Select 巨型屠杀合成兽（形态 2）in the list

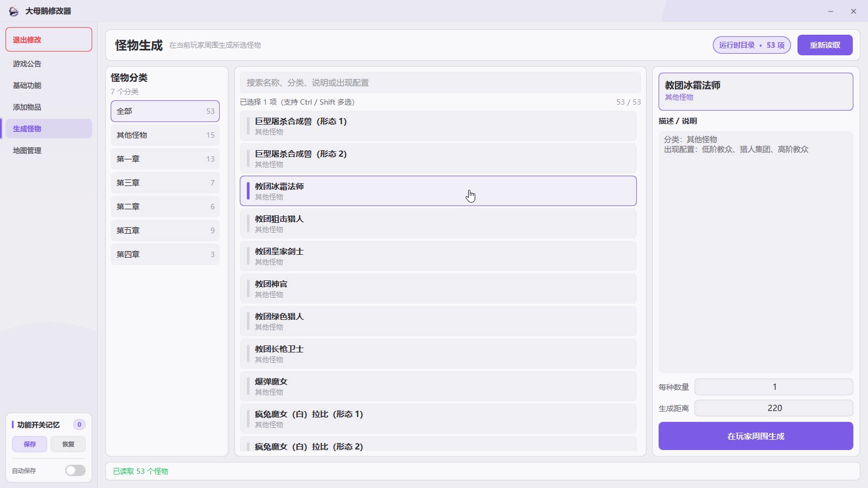point(438,158)
